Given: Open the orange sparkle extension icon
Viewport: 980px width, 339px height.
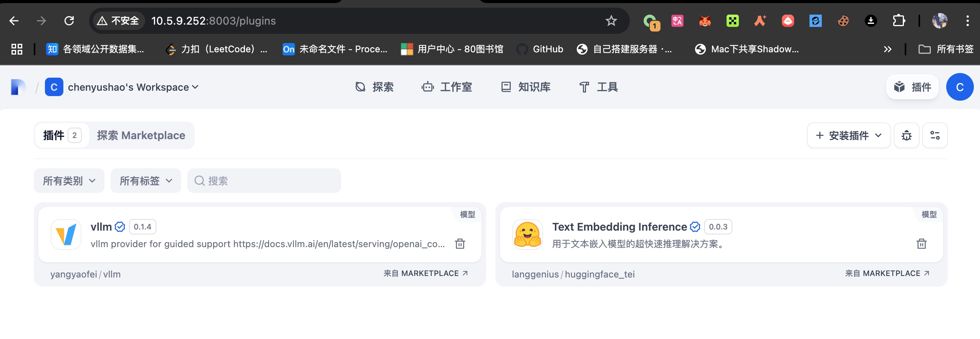Looking at the screenshot, I should pos(760,21).
